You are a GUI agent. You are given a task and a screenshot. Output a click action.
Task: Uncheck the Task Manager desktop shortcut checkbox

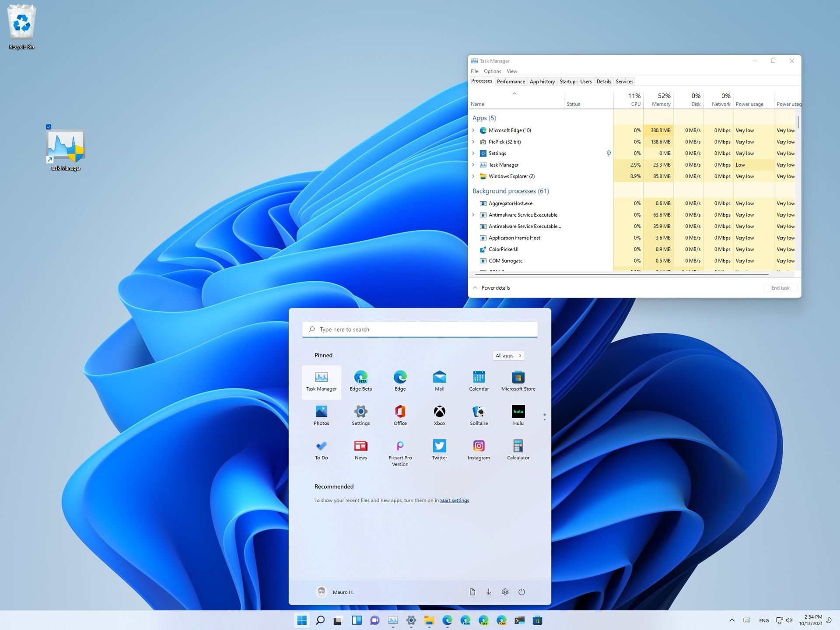[x=48, y=127]
